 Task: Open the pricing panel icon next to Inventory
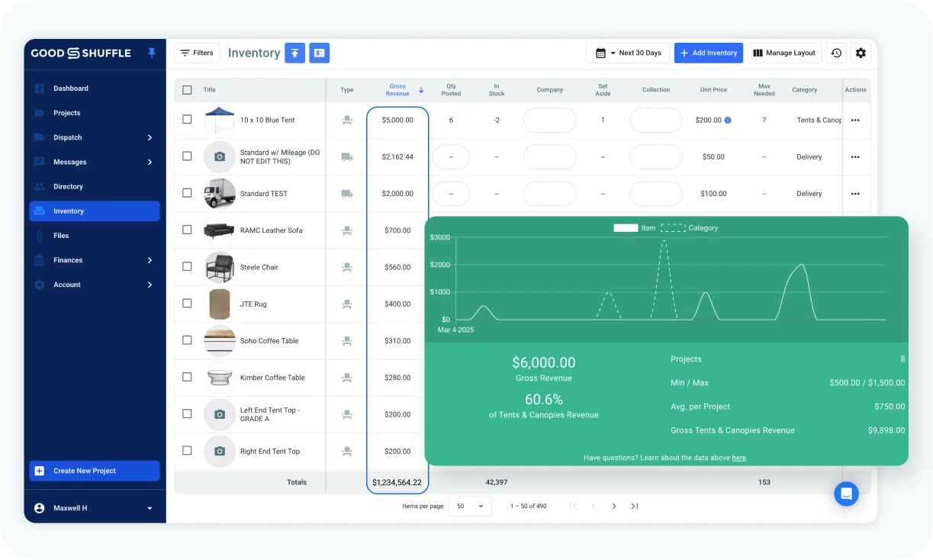pyautogui.click(x=319, y=53)
